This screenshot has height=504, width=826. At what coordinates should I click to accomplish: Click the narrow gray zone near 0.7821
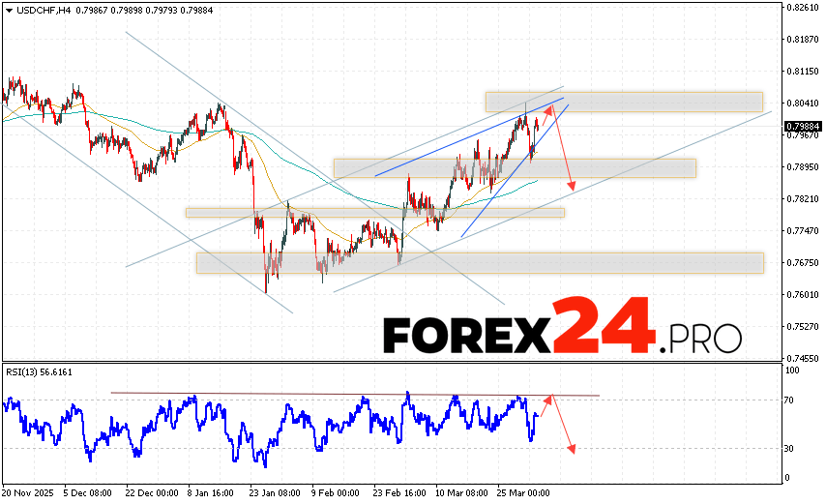374,212
